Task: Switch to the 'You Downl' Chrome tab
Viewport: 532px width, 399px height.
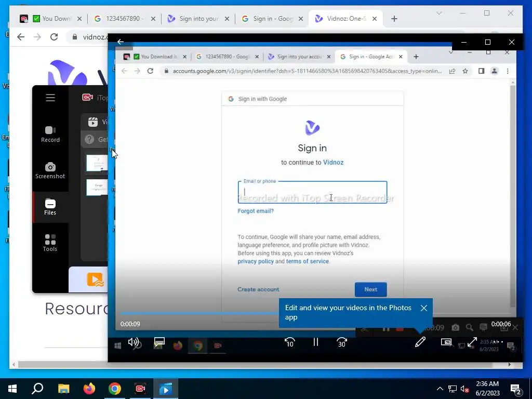Action: [x=51, y=19]
